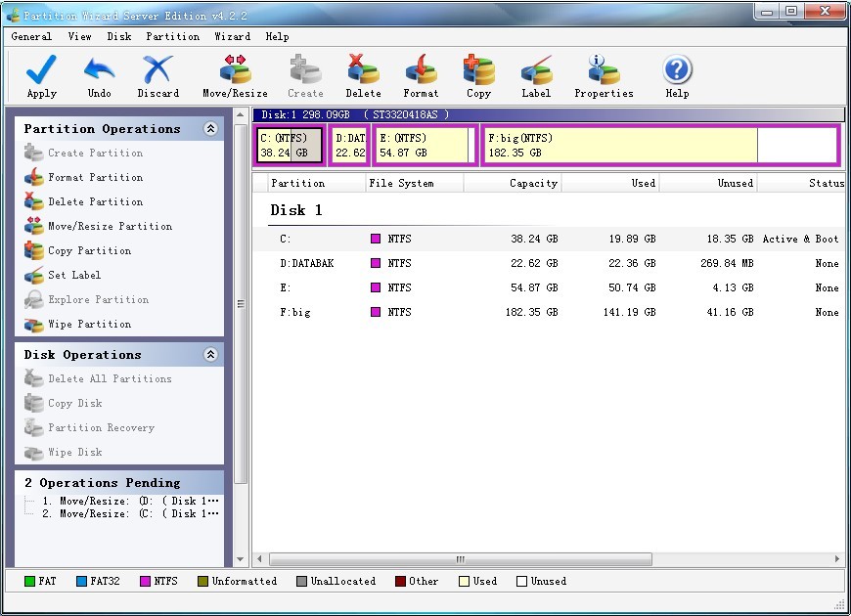Click the Delete toolbar icon
The width and height of the screenshot is (851, 616).
[363, 69]
